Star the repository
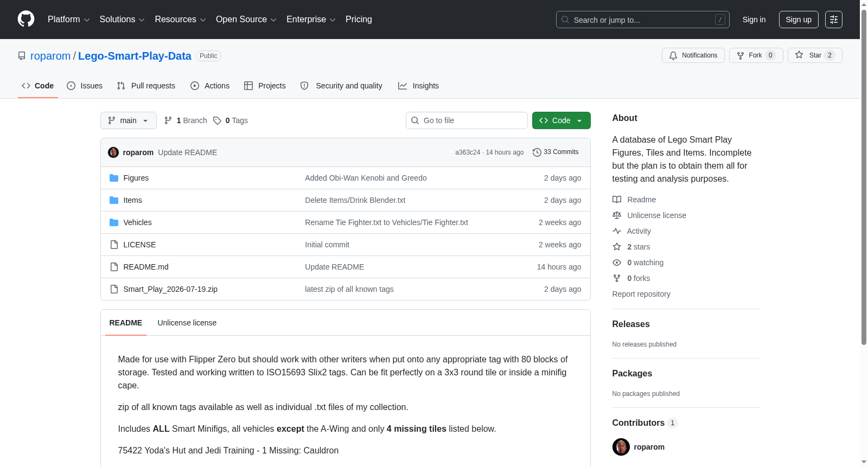868x467 pixels. [815, 55]
